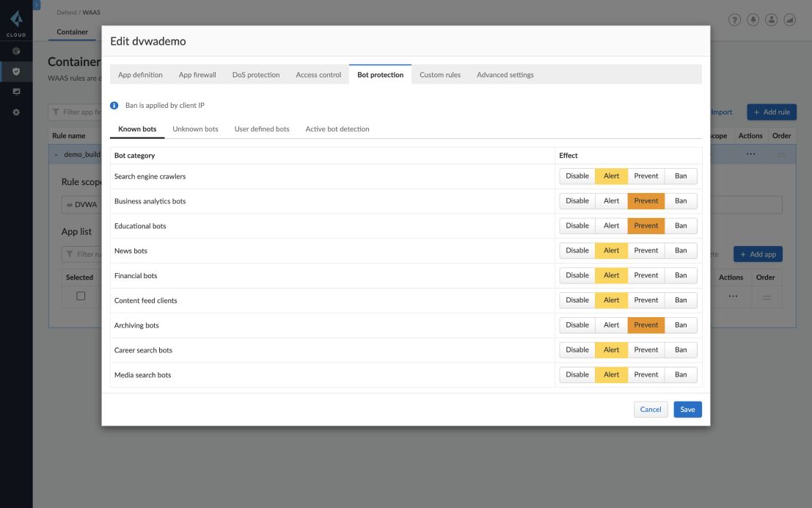
Task: Open the user profile icon
Action: pyautogui.click(x=771, y=20)
